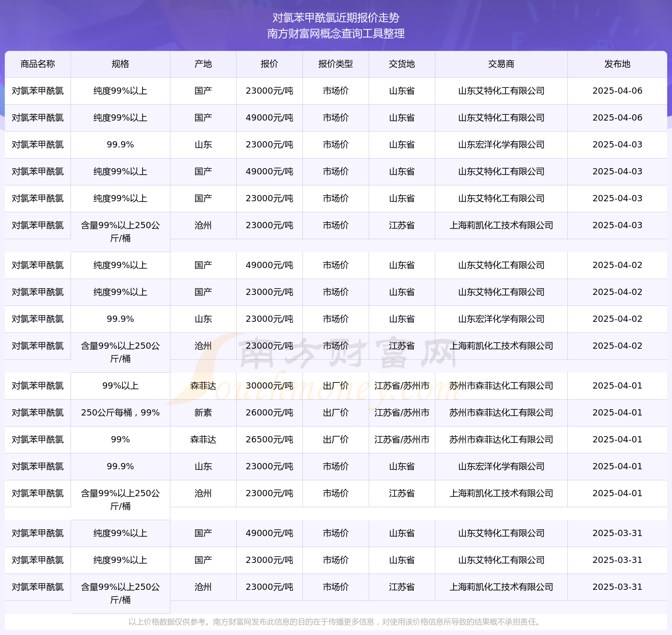Click 沧州 origin in the 2025-04-02 row
The width and height of the screenshot is (672, 635).
pyautogui.click(x=203, y=346)
